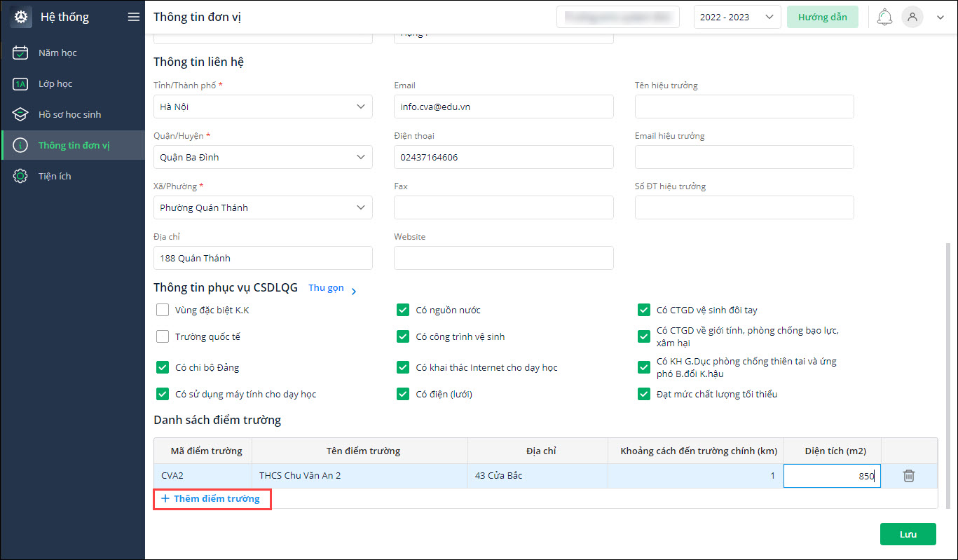Screen dimensions: 958x560
Task: Click the Diện tích cell with 850
Action: [x=832, y=476]
